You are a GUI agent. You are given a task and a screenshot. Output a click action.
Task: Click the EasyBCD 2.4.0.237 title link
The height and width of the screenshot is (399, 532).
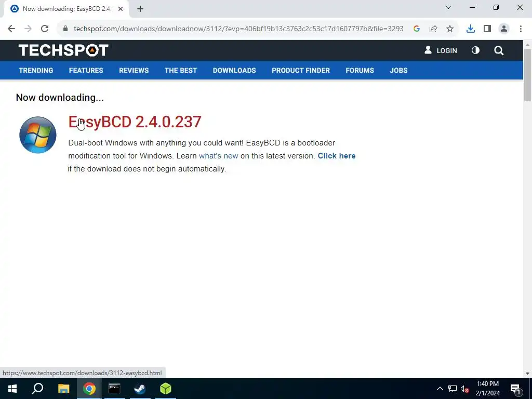pos(135,122)
